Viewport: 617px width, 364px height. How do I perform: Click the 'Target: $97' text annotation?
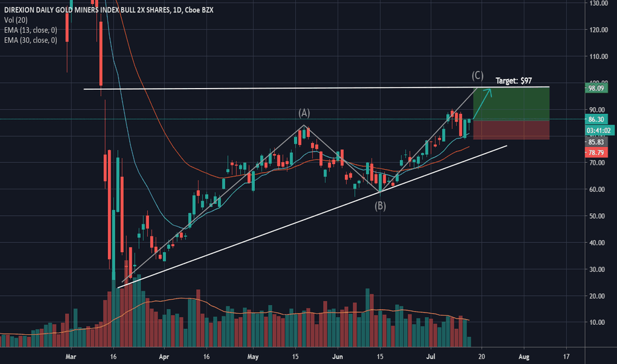coord(514,81)
